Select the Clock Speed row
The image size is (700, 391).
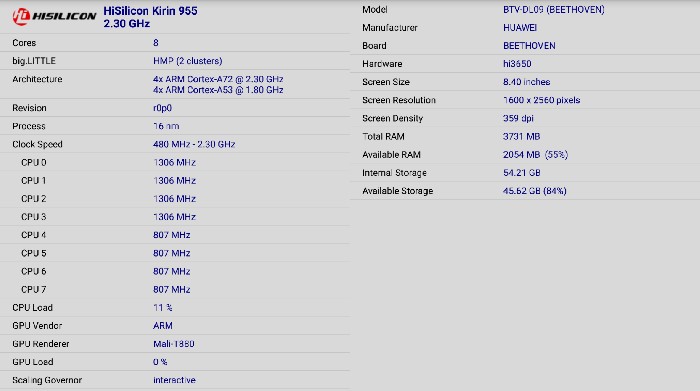point(175,144)
